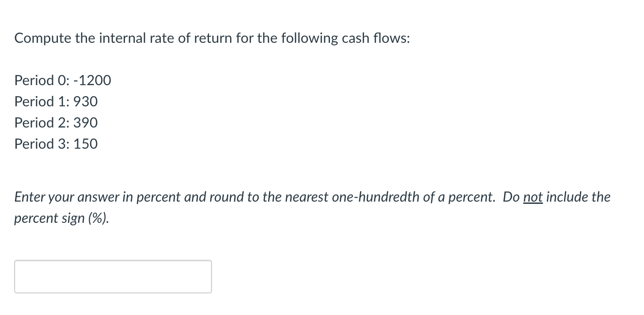Click the word Compute in the question
This screenshot has height=315, width=644.
coord(38,38)
